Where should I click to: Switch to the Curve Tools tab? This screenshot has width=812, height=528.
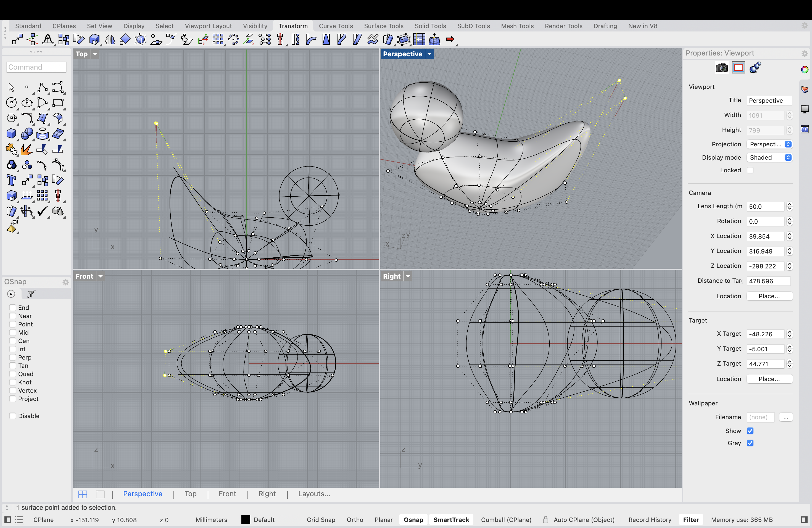(x=336, y=26)
